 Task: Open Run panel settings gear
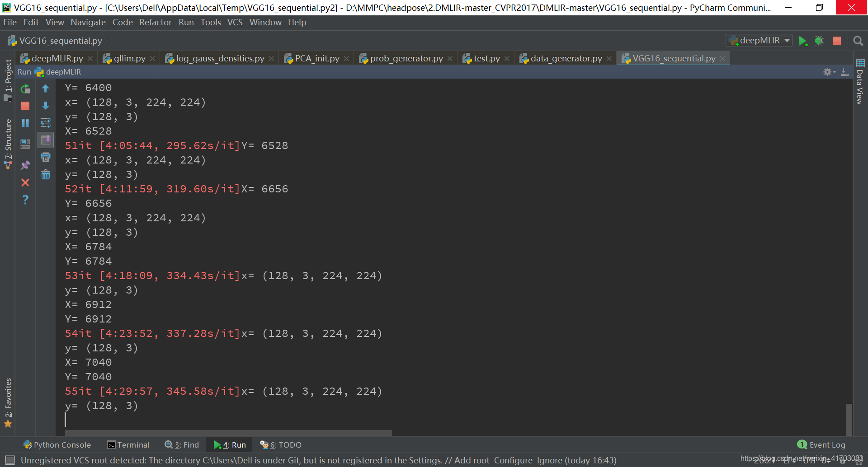click(x=829, y=72)
